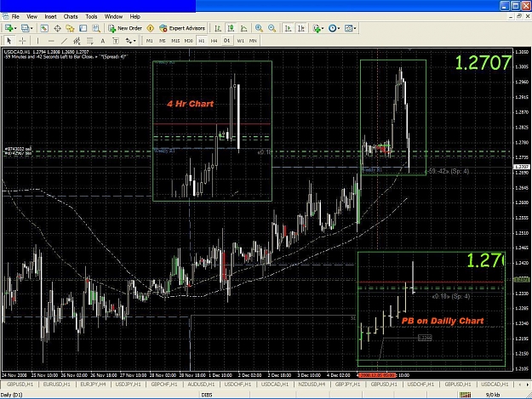The width and height of the screenshot is (532, 399).
Task: Toggle Chart Shift from right border
Action: coord(301,28)
